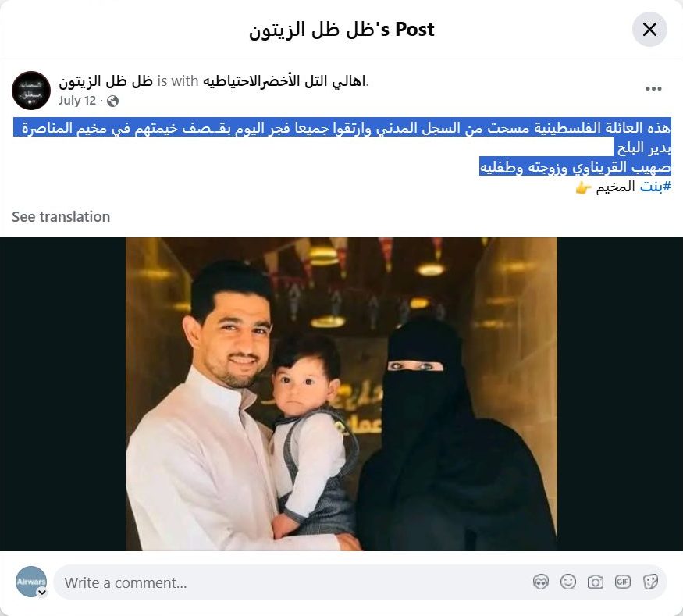The height and width of the screenshot is (616, 683).
Task: Open the GIF picker in comment box
Action: pyautogui.click(x=622, y=582)
